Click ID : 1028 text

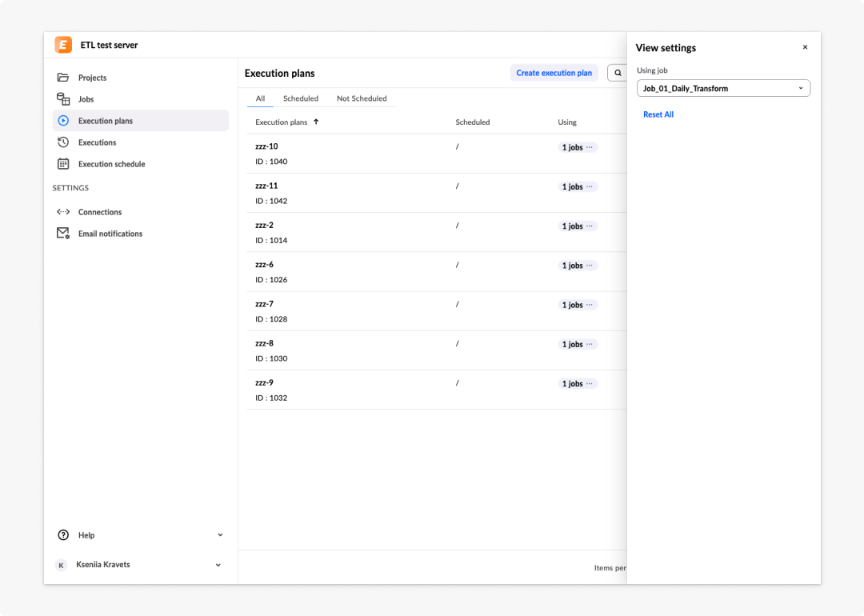coord(271,319)
